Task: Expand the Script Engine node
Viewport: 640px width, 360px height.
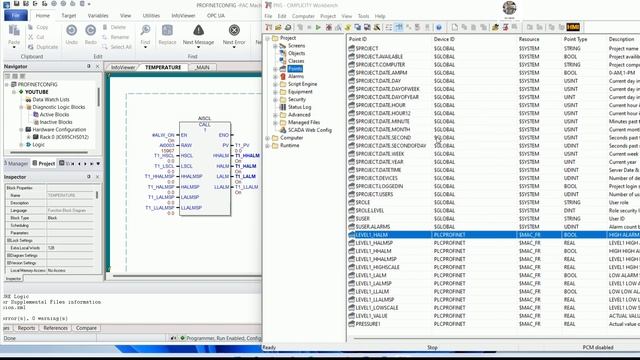Action: (x=275, y=84)
